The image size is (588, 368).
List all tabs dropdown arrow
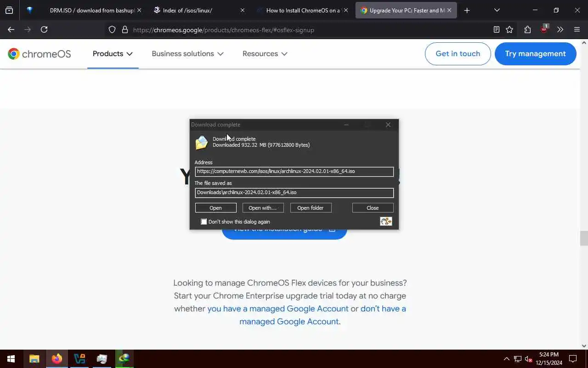tap(497, 10)
